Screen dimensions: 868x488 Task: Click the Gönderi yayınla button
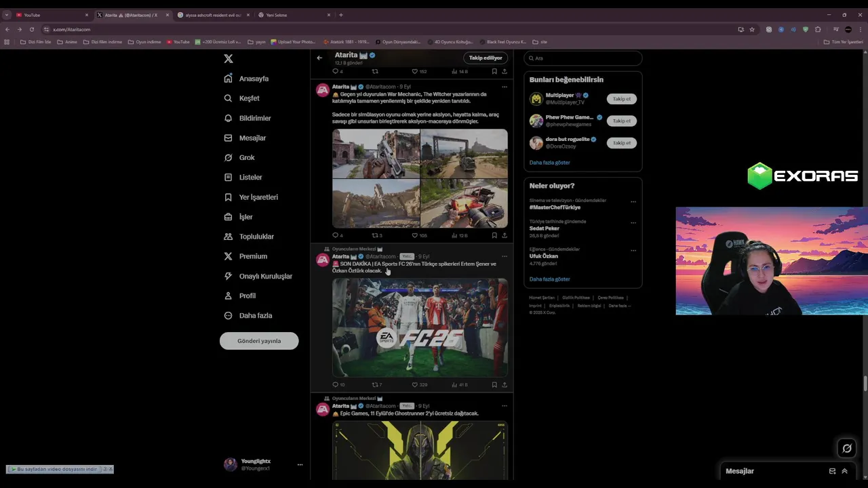[259, 341]
